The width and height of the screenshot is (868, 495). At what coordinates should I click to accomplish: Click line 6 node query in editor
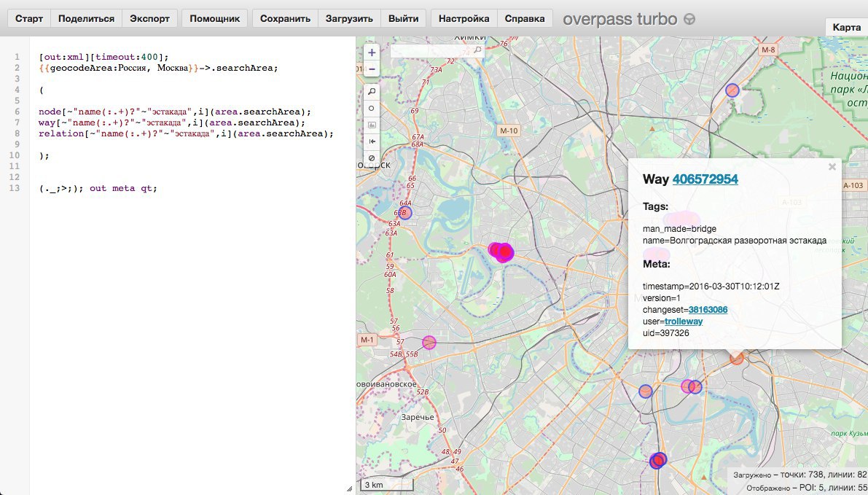[175, 112]
